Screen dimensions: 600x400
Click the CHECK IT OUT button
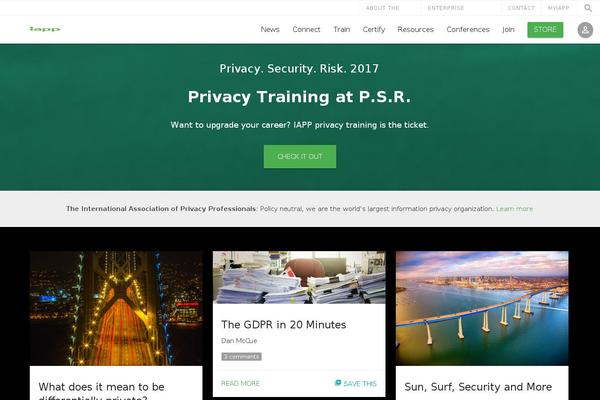pyautogui.click(x=300, y=156)
